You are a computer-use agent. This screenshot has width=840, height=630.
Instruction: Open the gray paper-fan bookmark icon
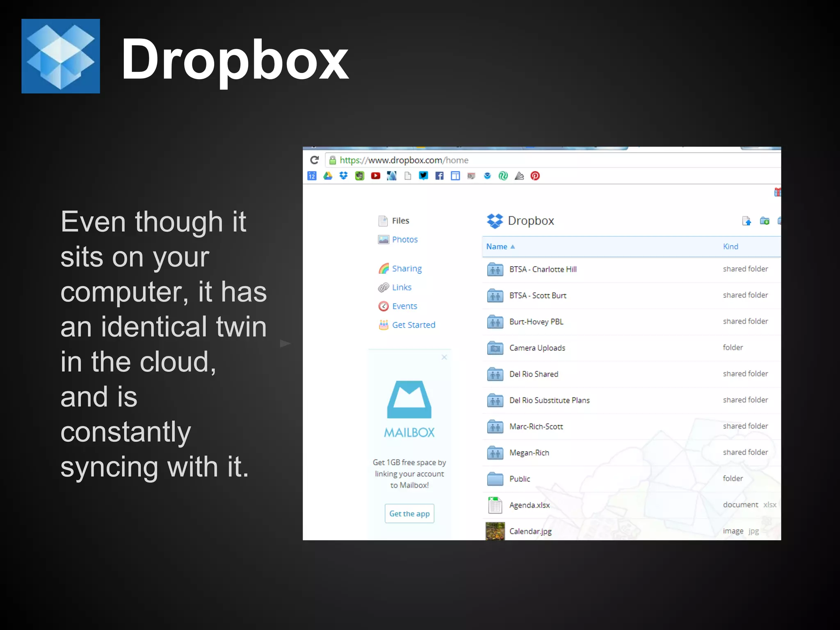[519, 176]
